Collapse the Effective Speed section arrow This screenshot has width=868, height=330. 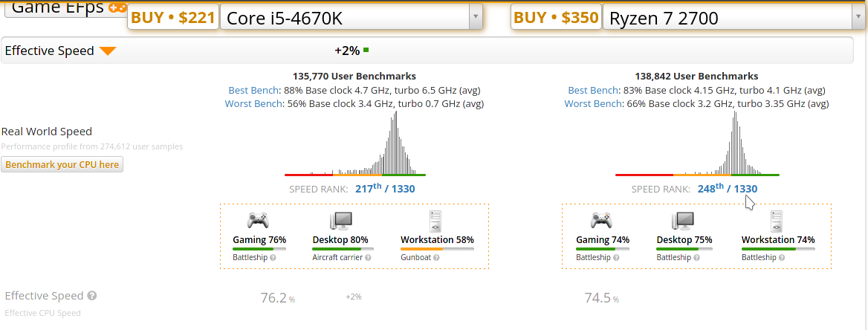click(x=108, y=51)
